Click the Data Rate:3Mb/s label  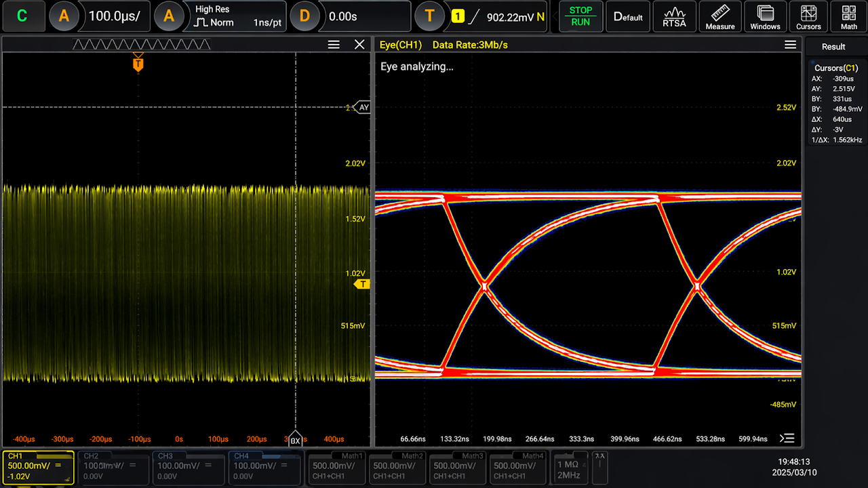[470, 45]
